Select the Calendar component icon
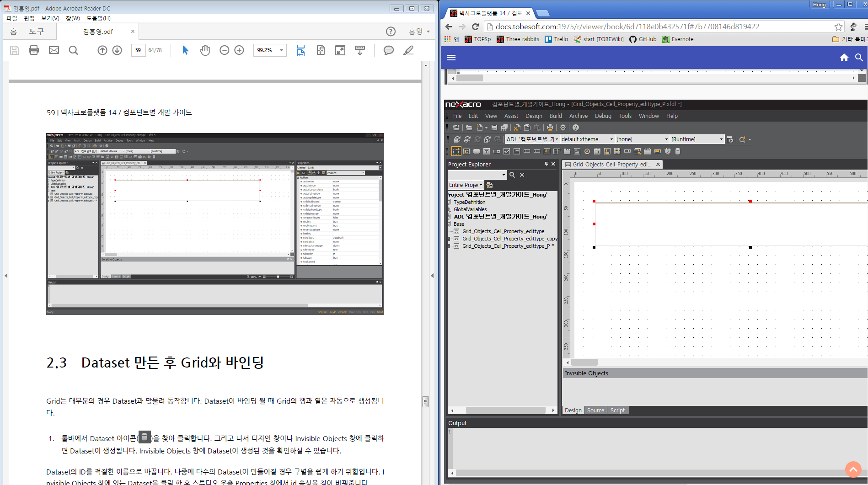This screenshot has height=485, width=868. point(597,151)
